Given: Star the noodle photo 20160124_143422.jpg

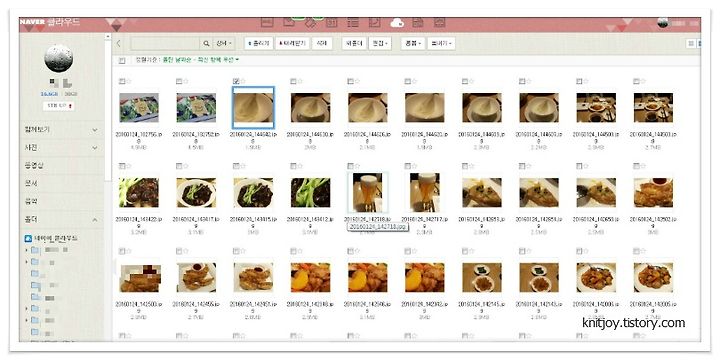Looking at the screenshot, I should coord(129,166).
